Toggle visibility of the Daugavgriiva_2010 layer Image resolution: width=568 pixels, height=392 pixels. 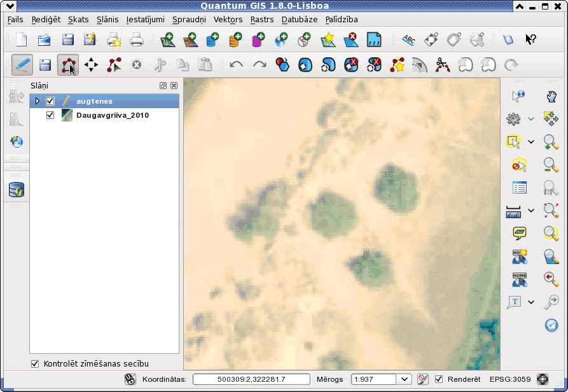pyautogui.click(x=50, y=115)
